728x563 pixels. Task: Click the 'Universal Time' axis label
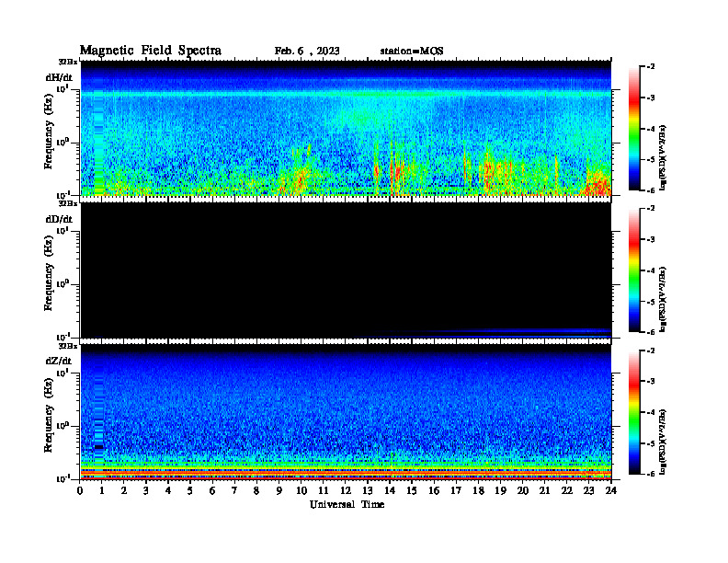(x=347, y=505)
